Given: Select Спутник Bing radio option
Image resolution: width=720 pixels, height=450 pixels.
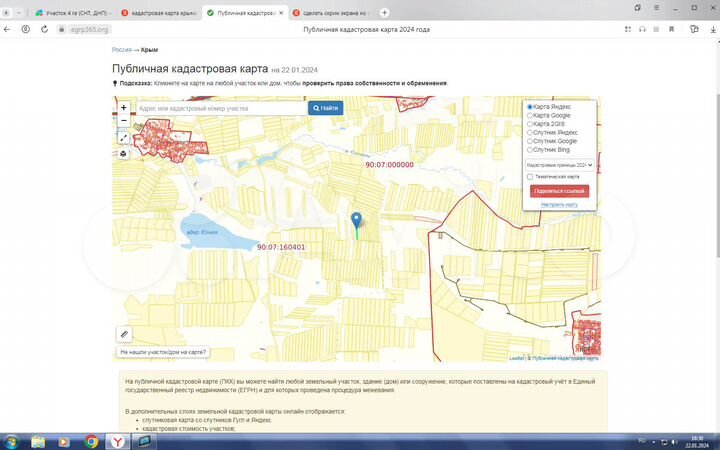Looking at the screenshot, I should [x=530, y=150].
